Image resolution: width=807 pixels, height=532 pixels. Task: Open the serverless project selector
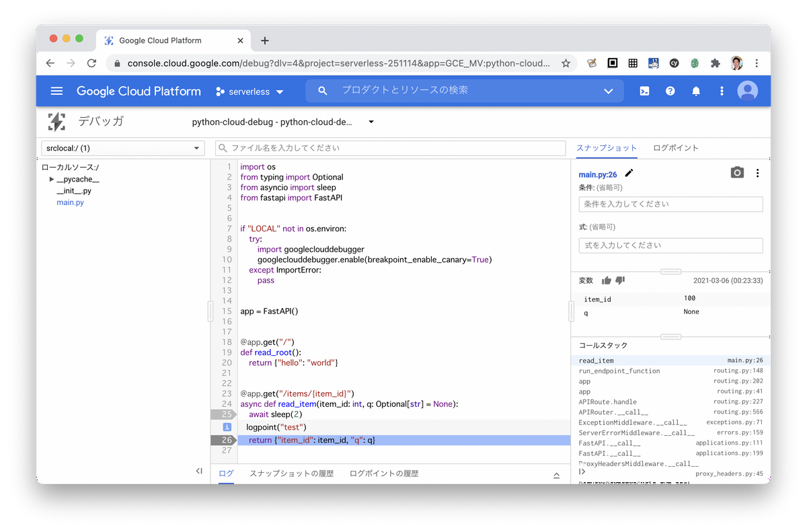250,91
